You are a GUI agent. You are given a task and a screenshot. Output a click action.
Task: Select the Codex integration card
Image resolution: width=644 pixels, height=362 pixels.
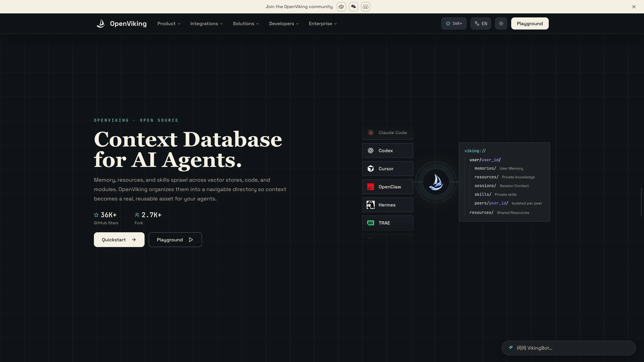point(388,150)
